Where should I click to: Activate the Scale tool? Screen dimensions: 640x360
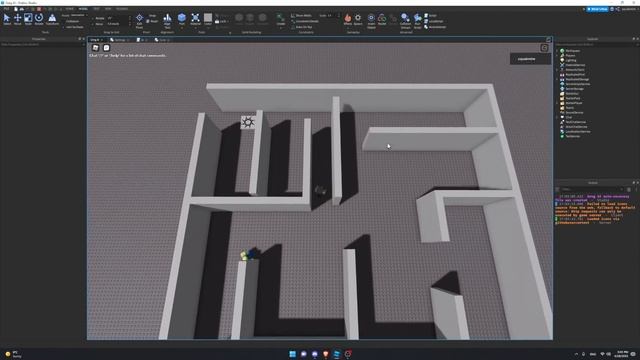[28, 19]
